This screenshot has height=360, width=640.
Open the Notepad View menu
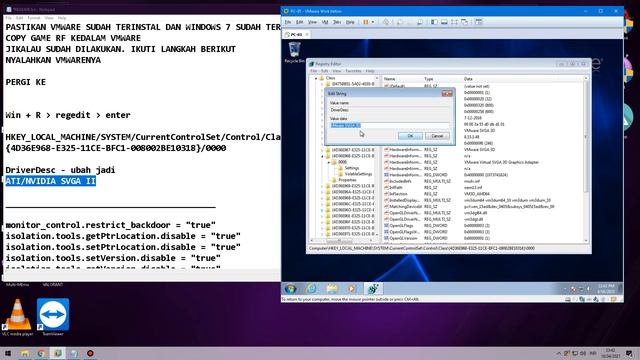49,18
